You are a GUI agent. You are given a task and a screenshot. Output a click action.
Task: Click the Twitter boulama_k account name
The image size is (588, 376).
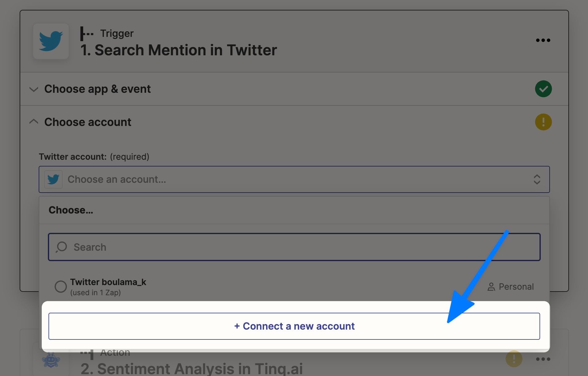click(x=108, y=282)
